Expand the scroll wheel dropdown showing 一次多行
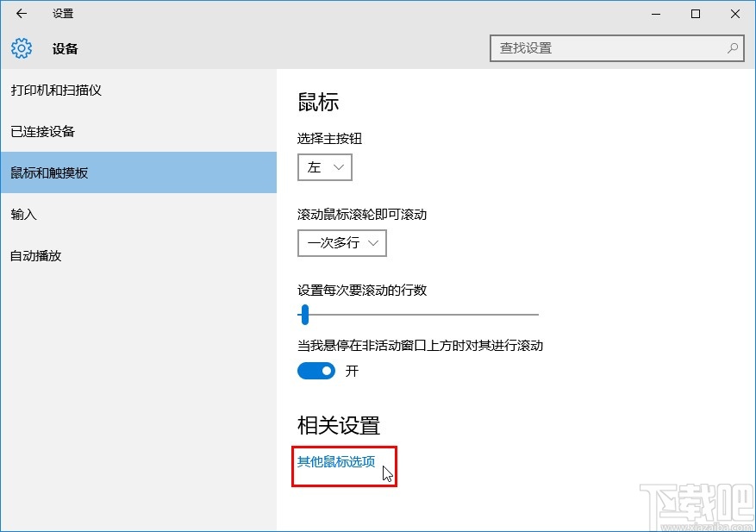The image size is (756, 532). [341, 243]
